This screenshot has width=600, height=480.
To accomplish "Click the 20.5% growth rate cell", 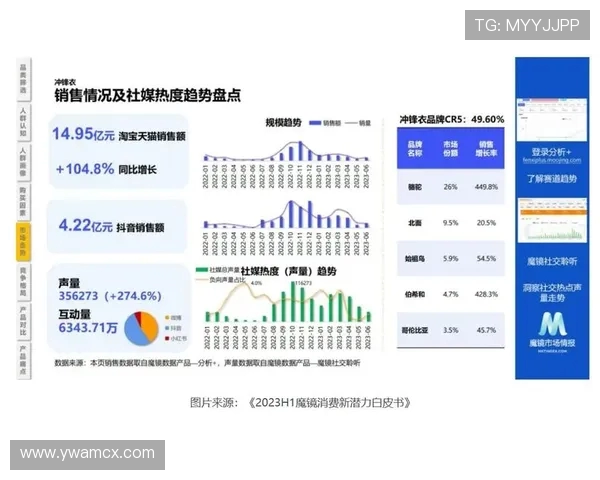I will click(486, 223).
